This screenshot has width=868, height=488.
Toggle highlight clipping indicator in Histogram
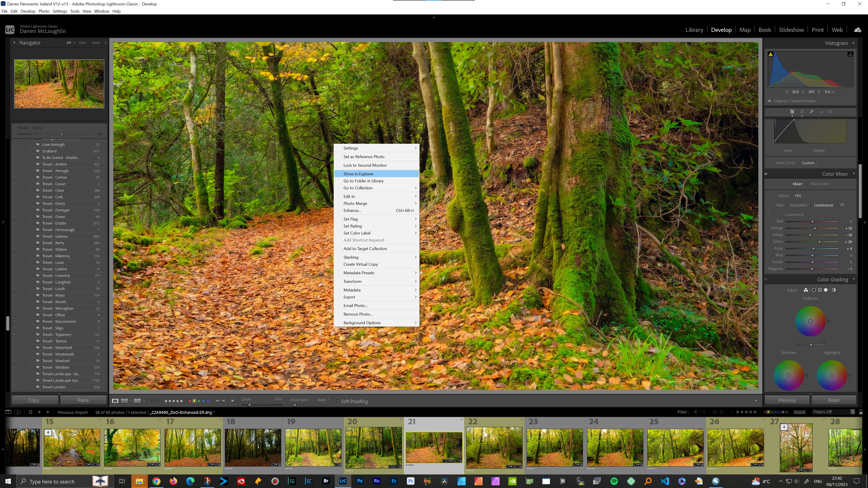coord(850,54)
